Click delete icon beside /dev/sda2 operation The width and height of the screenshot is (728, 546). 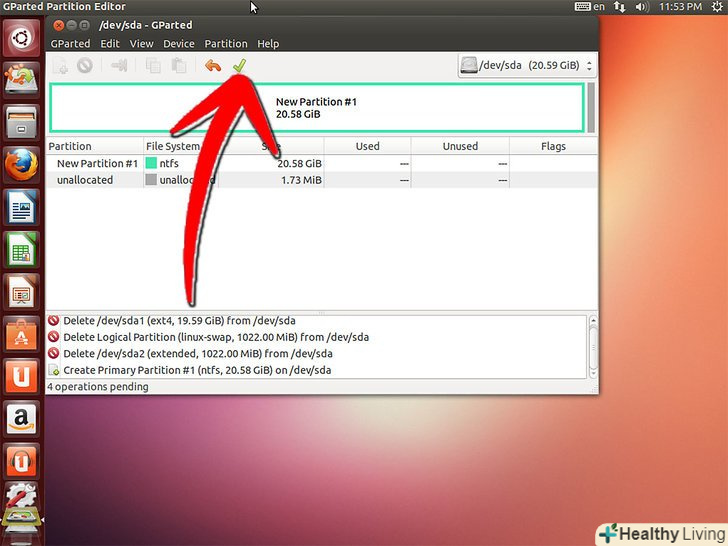(54, 353)
